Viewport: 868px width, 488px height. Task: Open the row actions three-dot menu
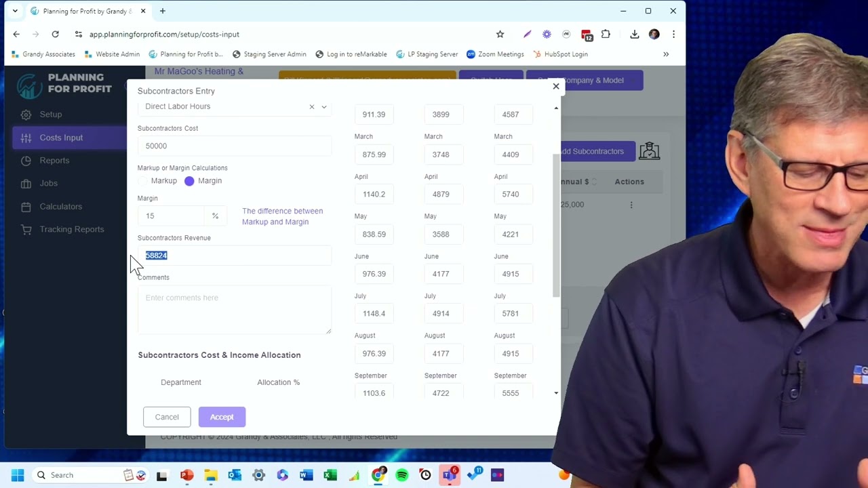(631, 205)
